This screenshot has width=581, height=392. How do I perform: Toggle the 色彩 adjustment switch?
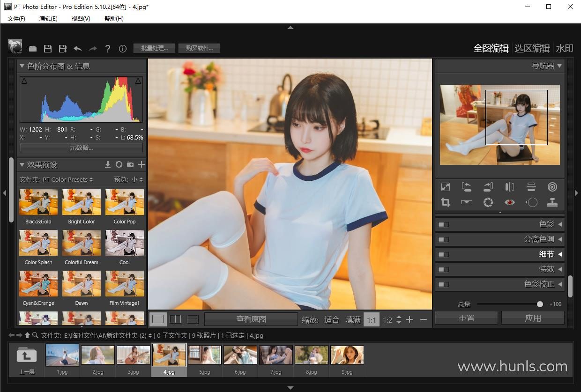click(443, 224)
